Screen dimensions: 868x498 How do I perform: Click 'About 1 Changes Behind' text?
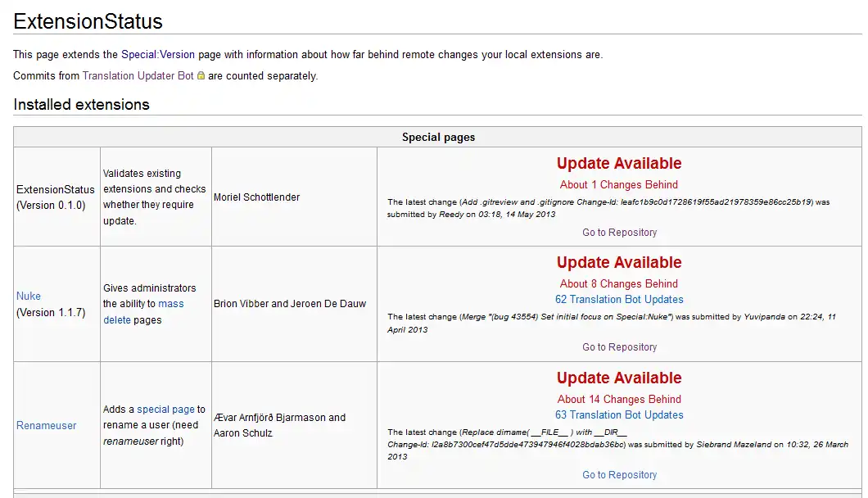[619, 185]
